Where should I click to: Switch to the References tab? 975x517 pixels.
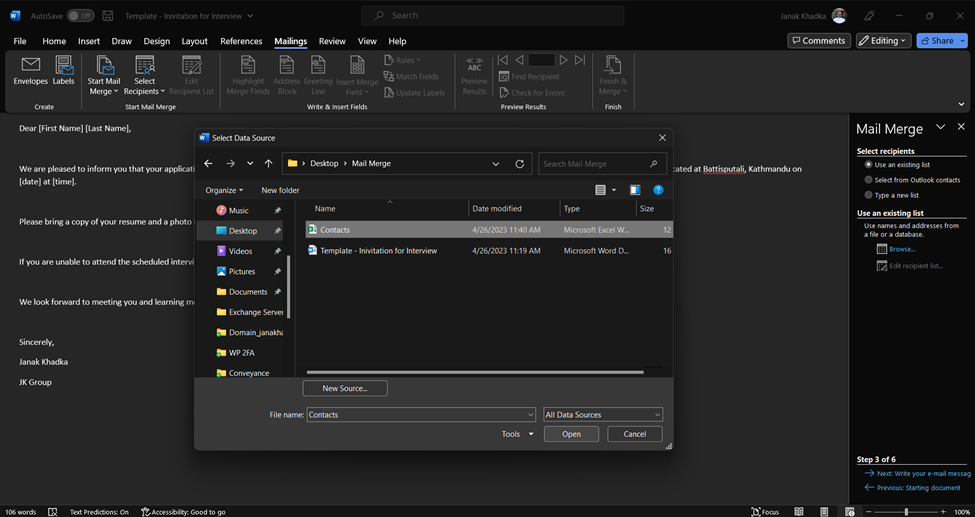coord(241,41)
